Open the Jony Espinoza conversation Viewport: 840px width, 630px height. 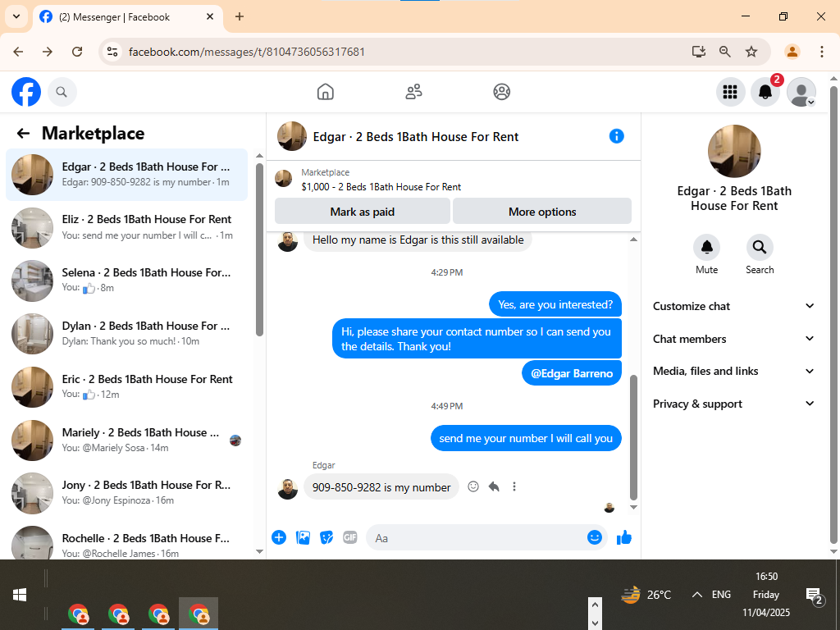click(x=126, y=493)
